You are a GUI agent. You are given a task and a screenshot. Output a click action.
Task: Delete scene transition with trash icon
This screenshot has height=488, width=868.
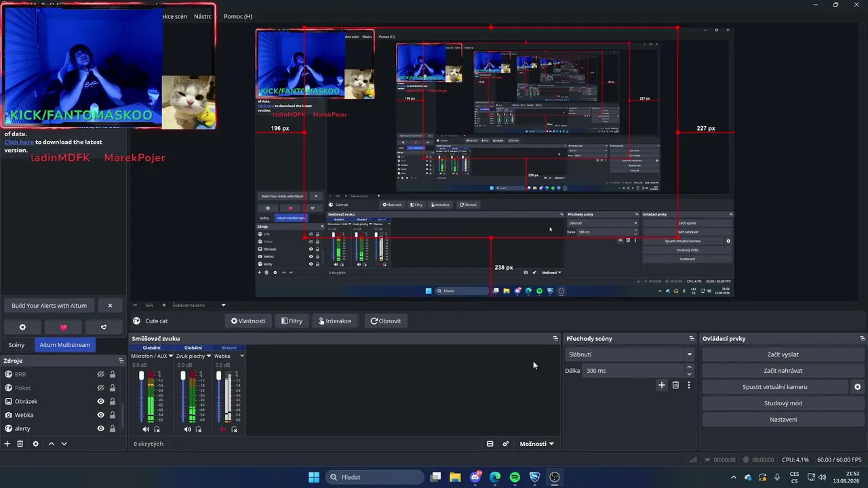click(x=675, y=385)
